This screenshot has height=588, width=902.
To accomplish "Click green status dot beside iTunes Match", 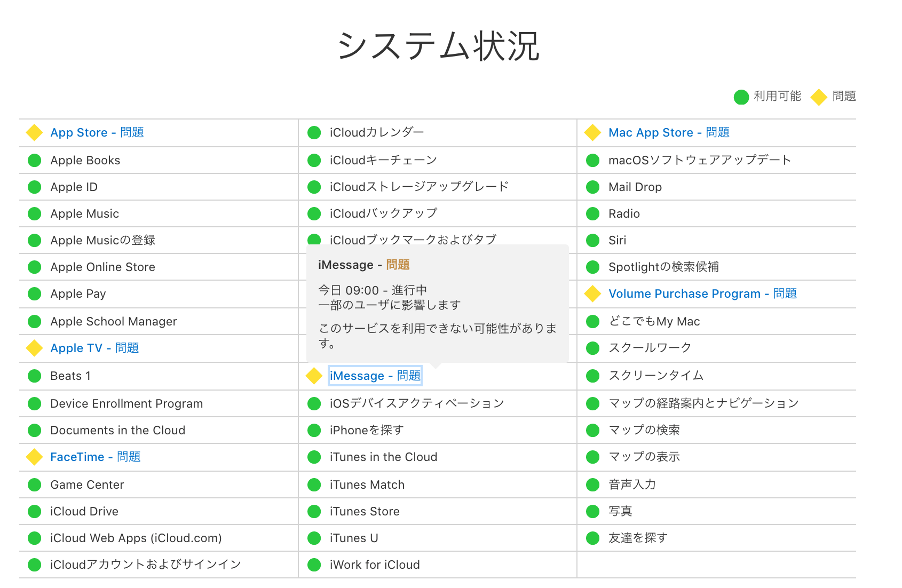I will point(314,484).
